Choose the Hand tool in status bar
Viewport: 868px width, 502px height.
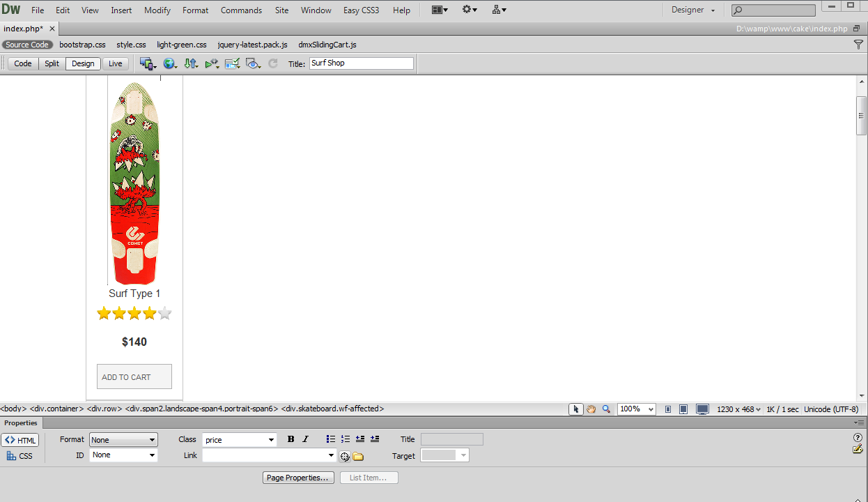[591, 409]
